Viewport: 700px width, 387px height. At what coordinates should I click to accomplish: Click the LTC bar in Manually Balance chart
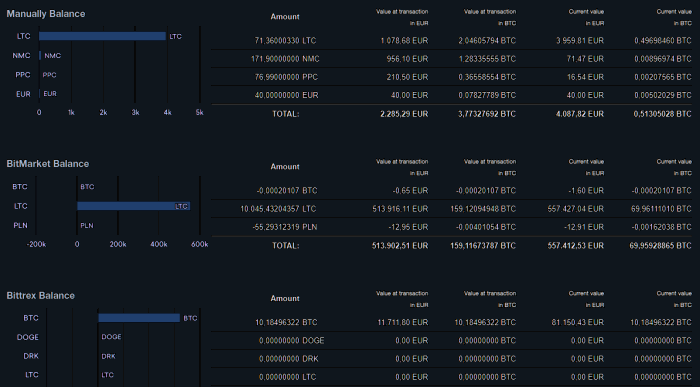[x=102, y=36]
